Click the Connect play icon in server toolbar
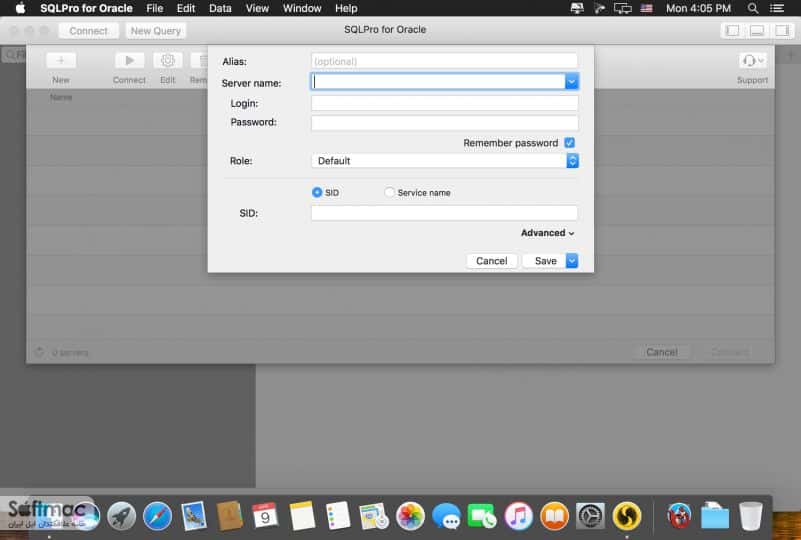 (x=129, y=60)
